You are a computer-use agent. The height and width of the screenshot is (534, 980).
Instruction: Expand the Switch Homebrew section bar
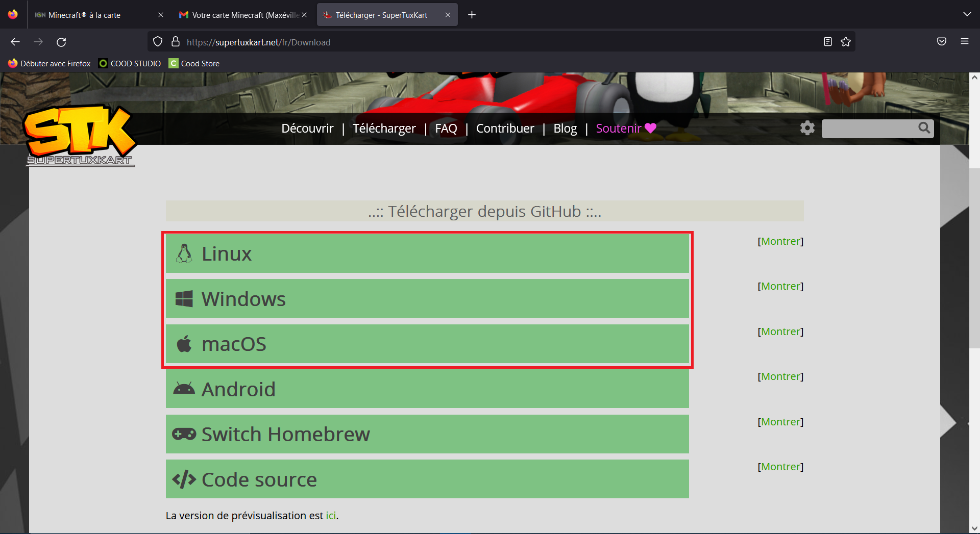click(427, 435)
